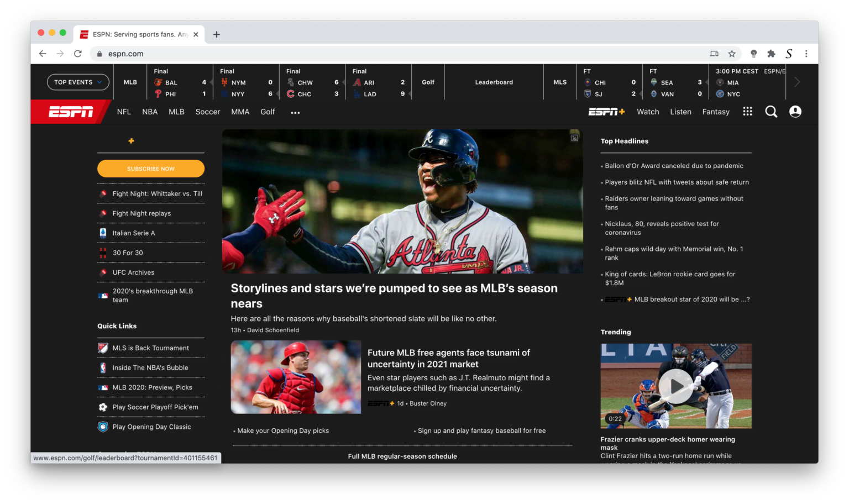This screenshot has height=504, width=849.
Task: Open ESPN+ from the navigation bar
Action: pyautogui.click(x=606, y=112)
